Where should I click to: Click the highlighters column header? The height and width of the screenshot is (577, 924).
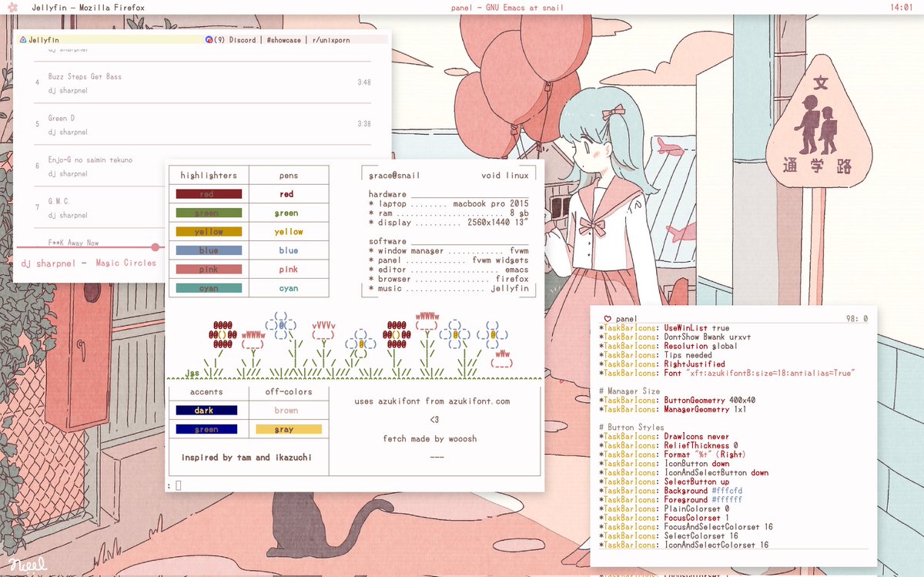click(x=209, y=176)
